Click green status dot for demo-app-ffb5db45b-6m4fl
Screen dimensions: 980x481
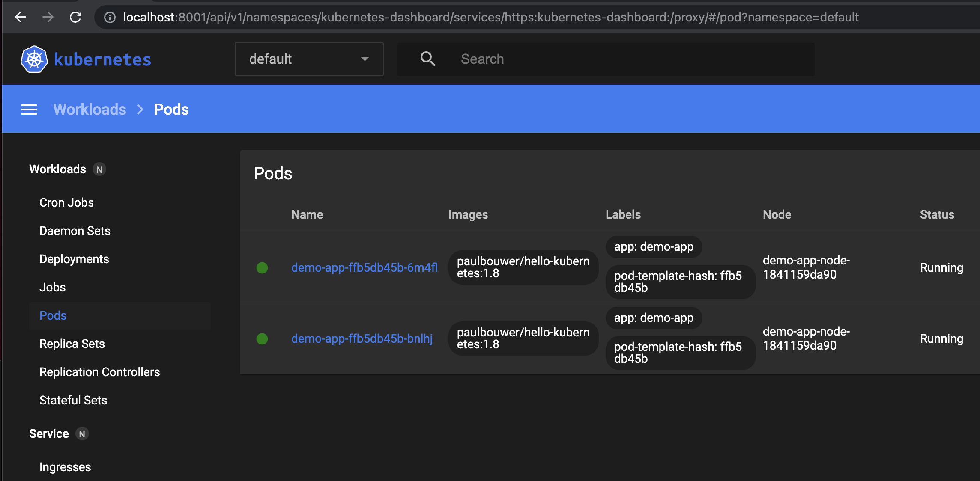(x=262, y=268)
